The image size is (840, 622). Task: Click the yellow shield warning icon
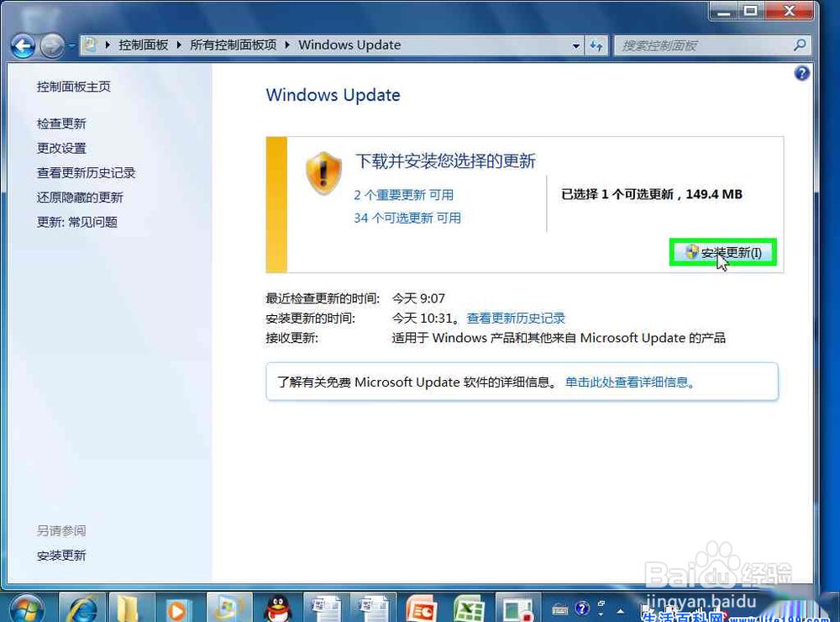click(x=323, y=173)
